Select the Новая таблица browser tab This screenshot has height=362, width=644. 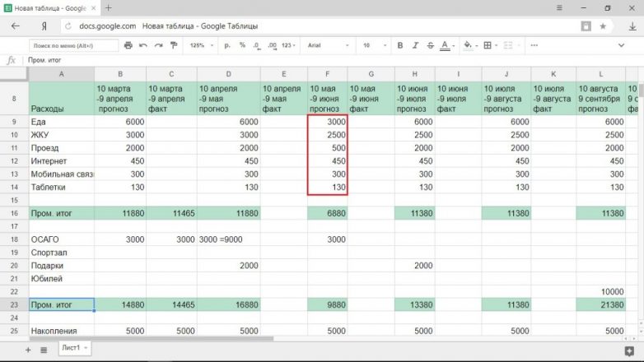click(49, 7)
